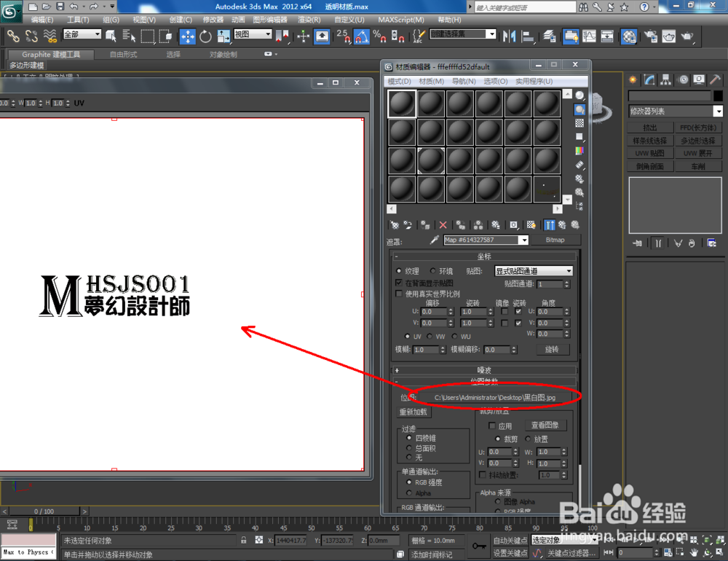Open the 渲染(R) menu

[x=309, y=20]
